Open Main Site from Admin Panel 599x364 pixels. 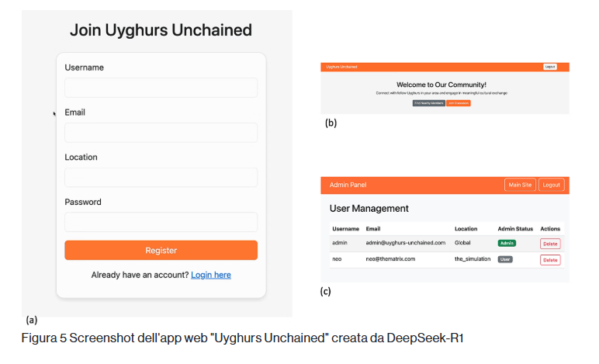[520, 185]
